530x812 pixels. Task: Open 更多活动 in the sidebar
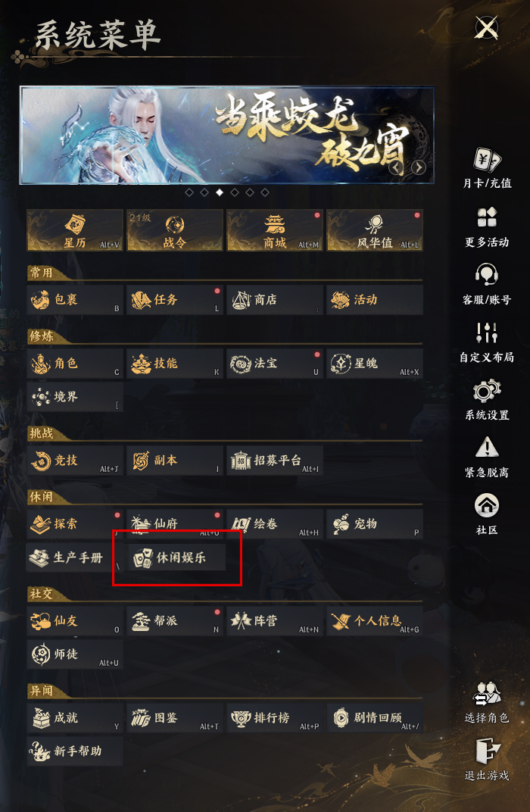(487, 217)
